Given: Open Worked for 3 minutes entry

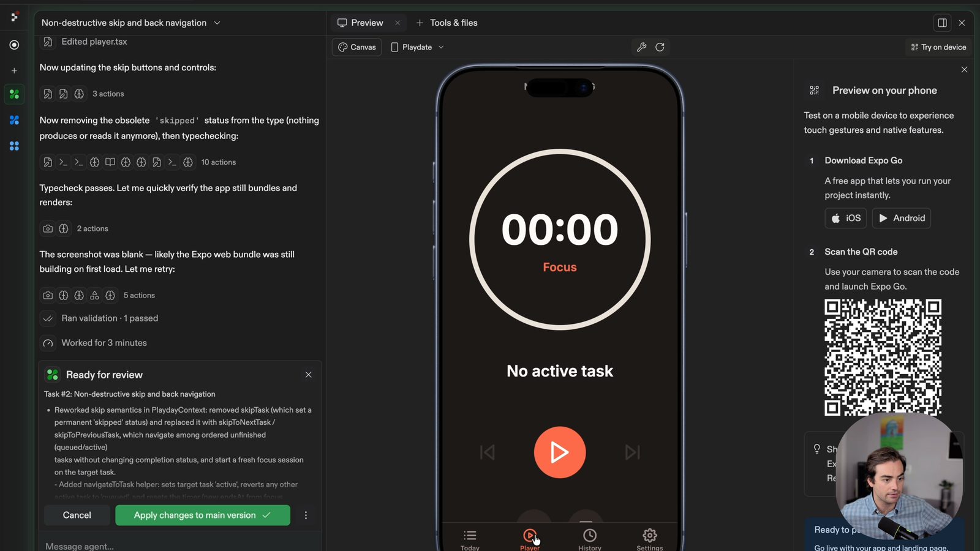Looking at the screenshot, I should click(94, 343).
